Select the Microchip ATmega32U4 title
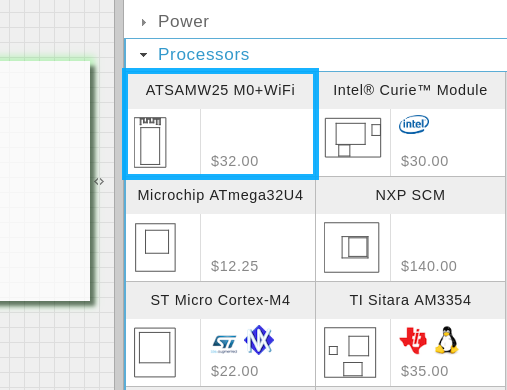This screenshot has height=390, width=507. click(220, 195)
